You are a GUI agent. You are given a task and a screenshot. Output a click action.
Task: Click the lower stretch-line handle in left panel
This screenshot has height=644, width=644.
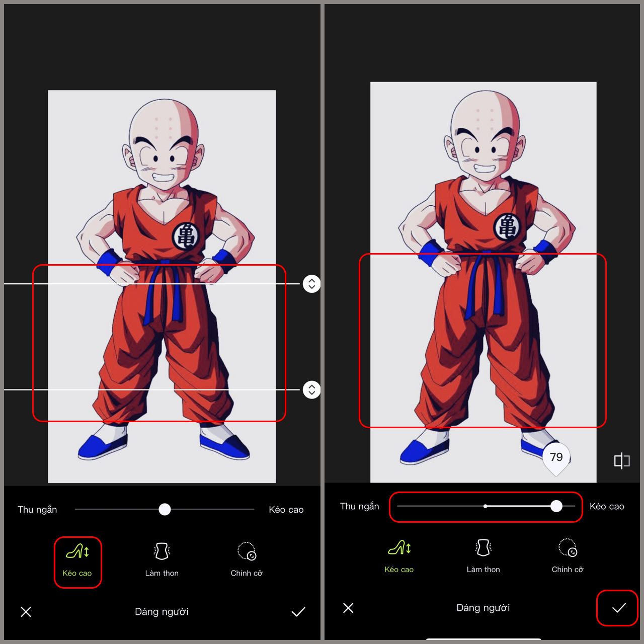point(312,390)
